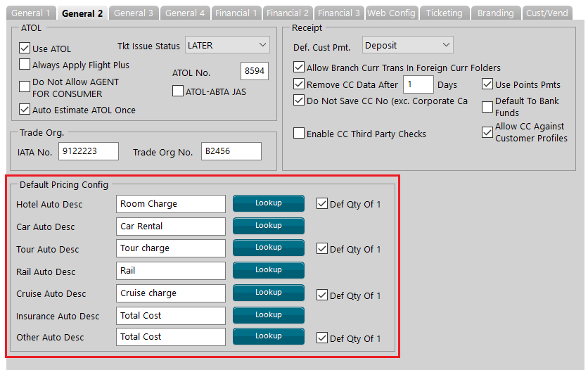Click the IATA No. field
588x370 pixels.
(89, 151)
